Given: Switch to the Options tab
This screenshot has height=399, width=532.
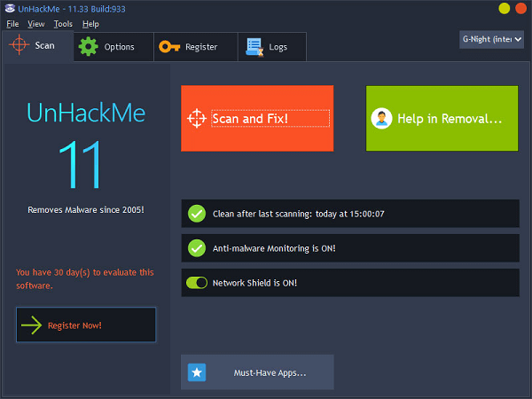Looking at the screenshot, I should point(113,47).
